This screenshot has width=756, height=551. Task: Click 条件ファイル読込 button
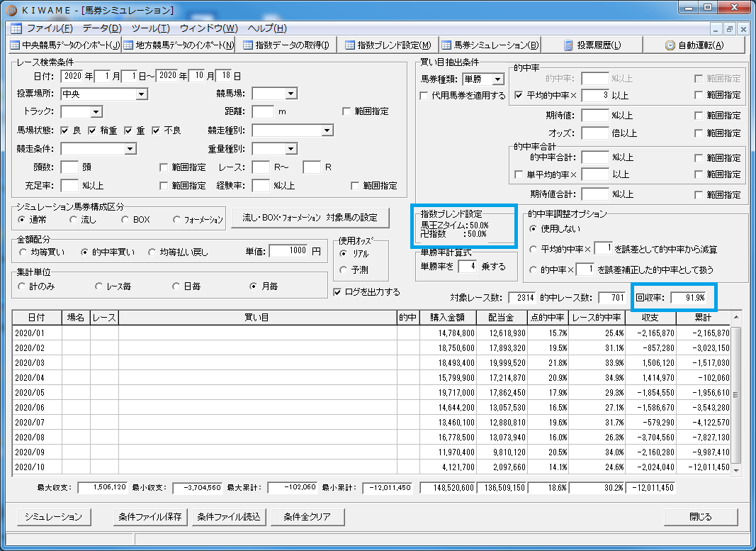tap(229, 517)
